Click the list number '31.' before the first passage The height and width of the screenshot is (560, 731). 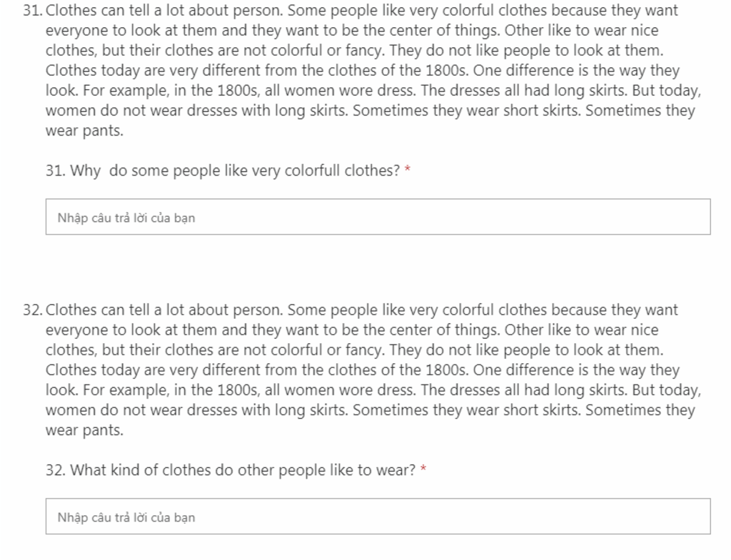(x=33, y=10)
